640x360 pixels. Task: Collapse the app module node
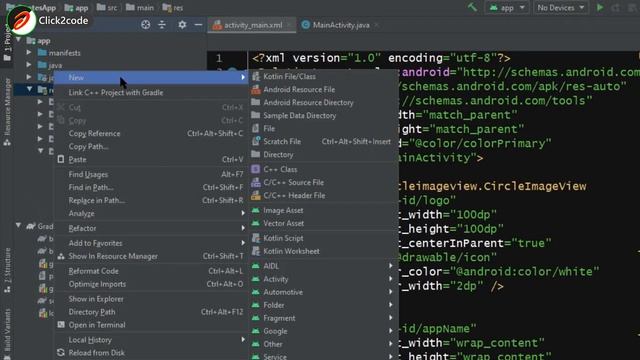[18, 40]
